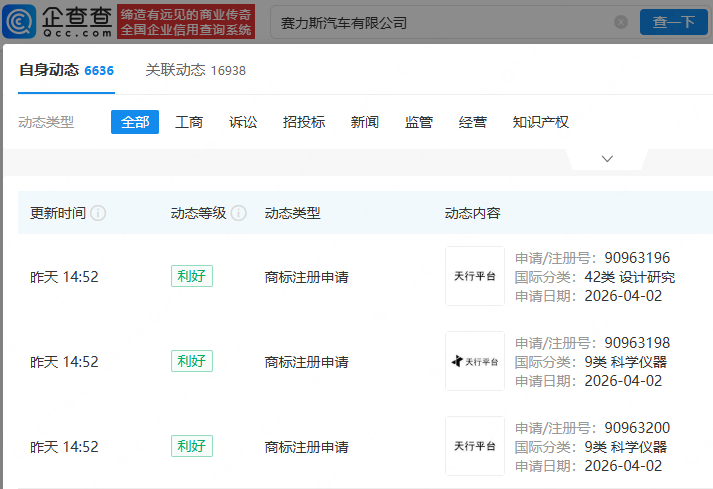
Task: Filter by 工商 type
Action: [189, 122]
